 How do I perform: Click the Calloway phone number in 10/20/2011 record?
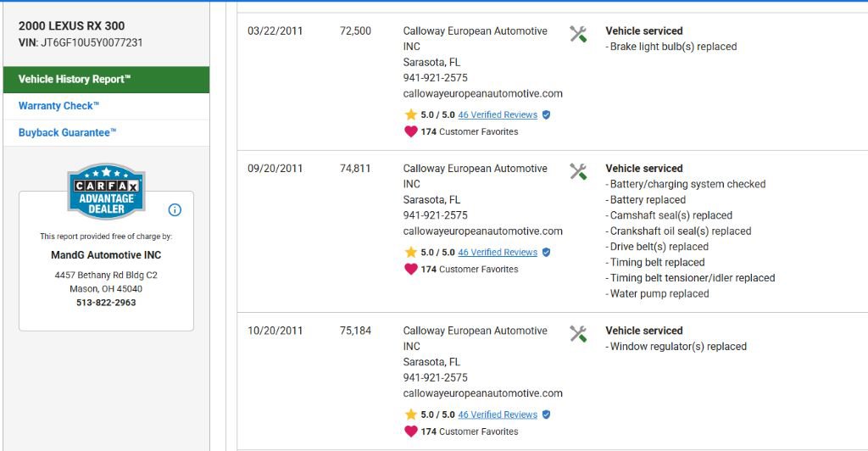coord(435,377)
